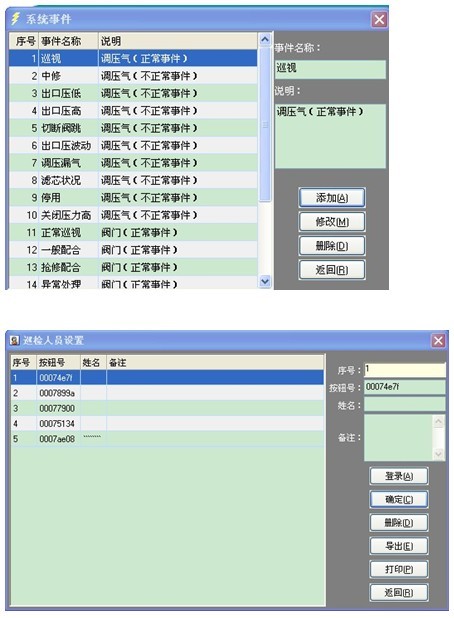The image size is (454, 618).
Task: Click the event list scrollbar thumb
Action: (265, 124)
